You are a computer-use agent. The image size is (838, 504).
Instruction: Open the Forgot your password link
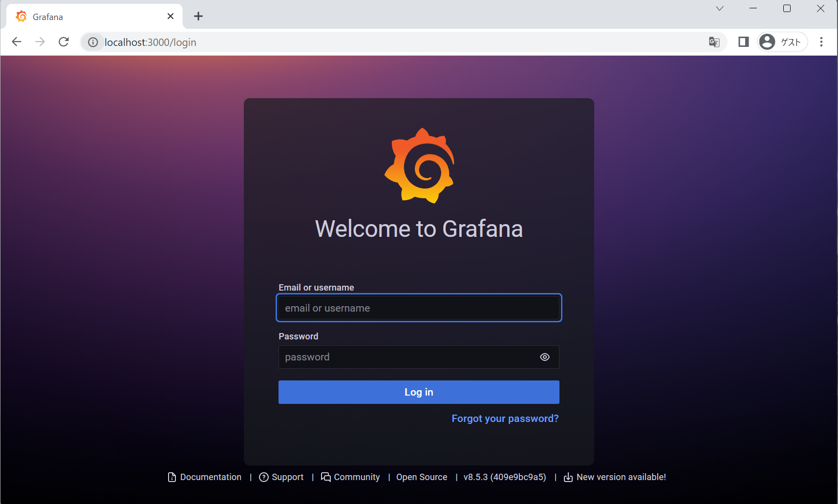coord(505,419)
